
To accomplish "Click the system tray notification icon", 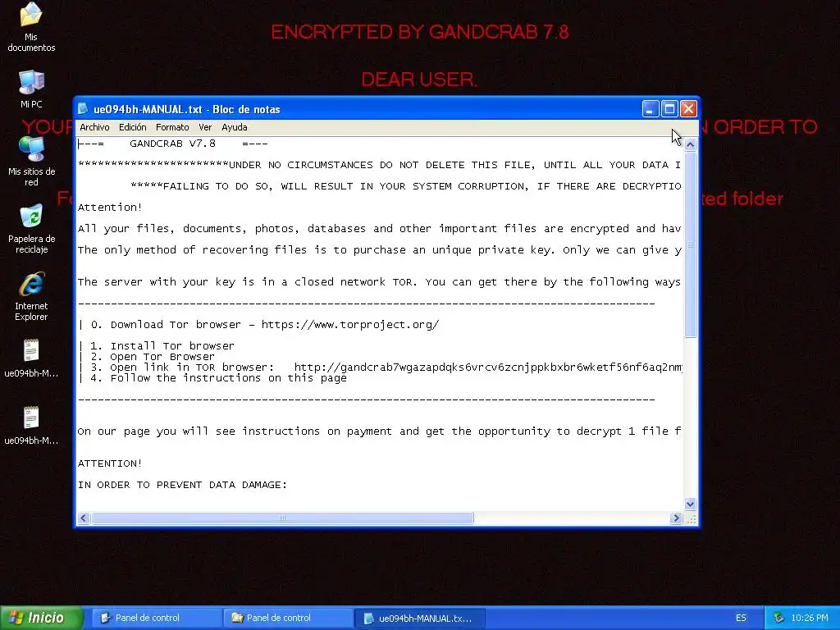I will pos(778,618).
